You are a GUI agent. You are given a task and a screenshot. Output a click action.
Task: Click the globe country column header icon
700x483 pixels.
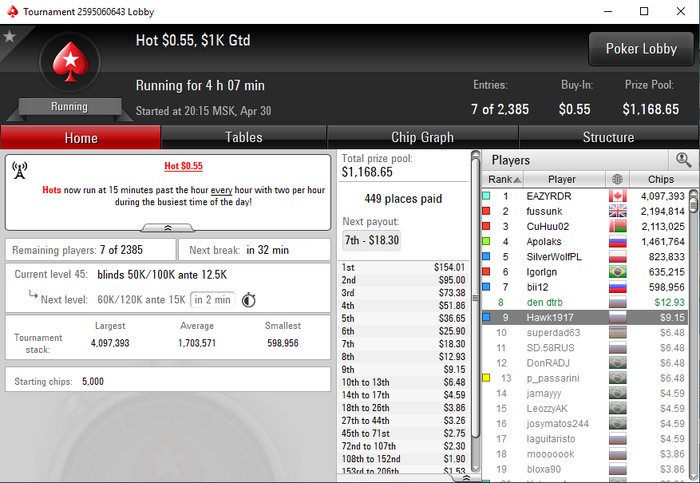[617, 179]
